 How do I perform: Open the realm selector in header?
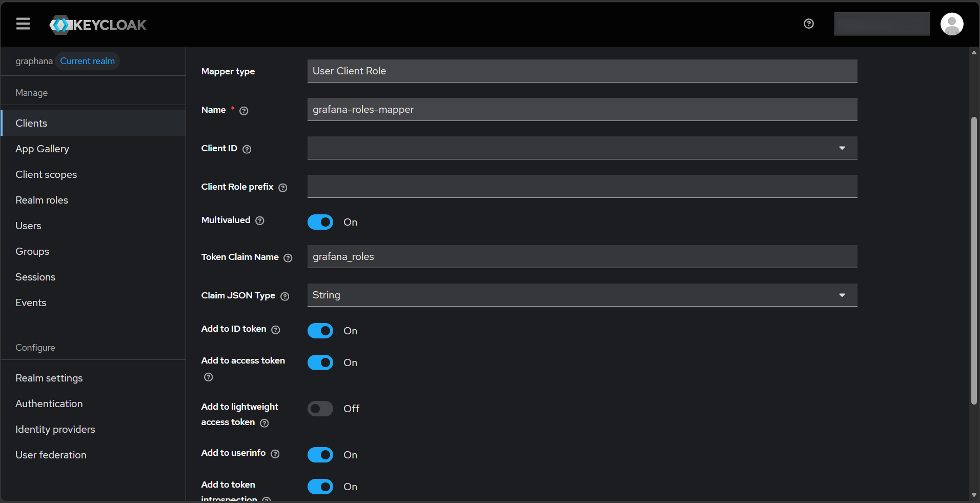click(x=882, y=24)
